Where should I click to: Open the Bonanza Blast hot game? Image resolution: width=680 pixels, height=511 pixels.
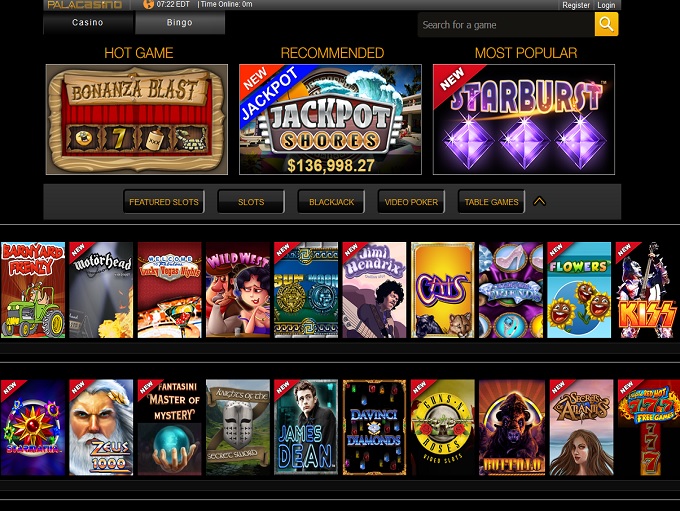click(137, 119)
